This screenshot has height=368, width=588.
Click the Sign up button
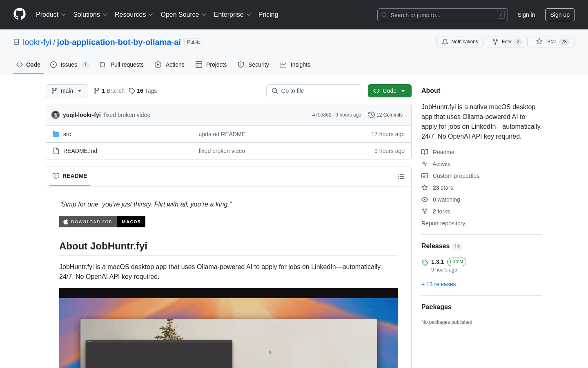point(560,15)
